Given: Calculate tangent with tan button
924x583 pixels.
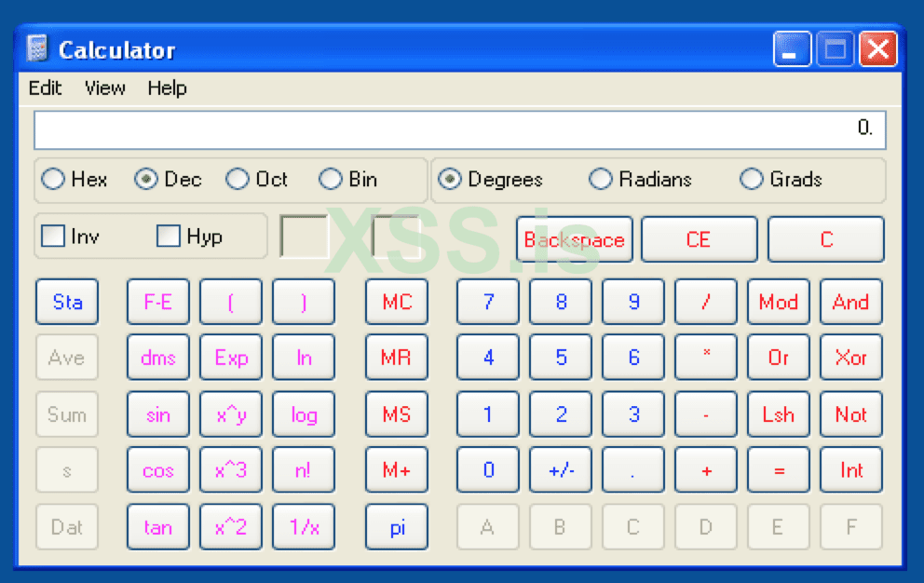Looking at the screenshot, I should point(158,527).
